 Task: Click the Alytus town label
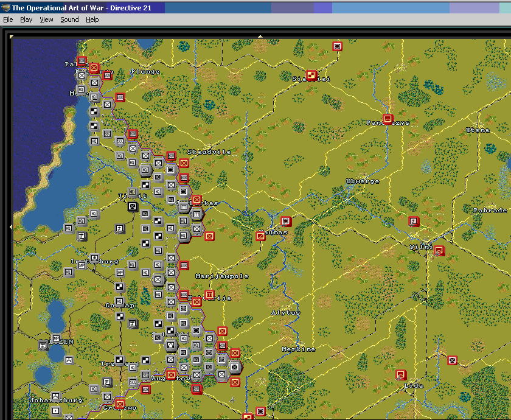point(286,313)
